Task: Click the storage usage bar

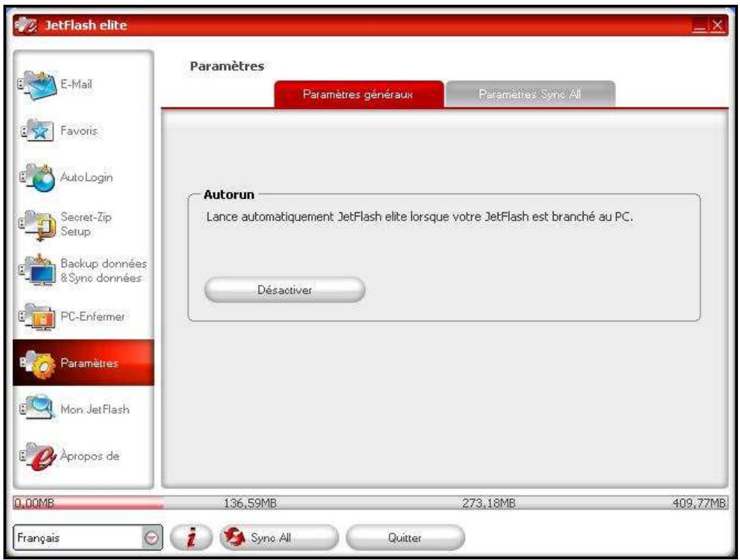Action: [x=370, y=503]
